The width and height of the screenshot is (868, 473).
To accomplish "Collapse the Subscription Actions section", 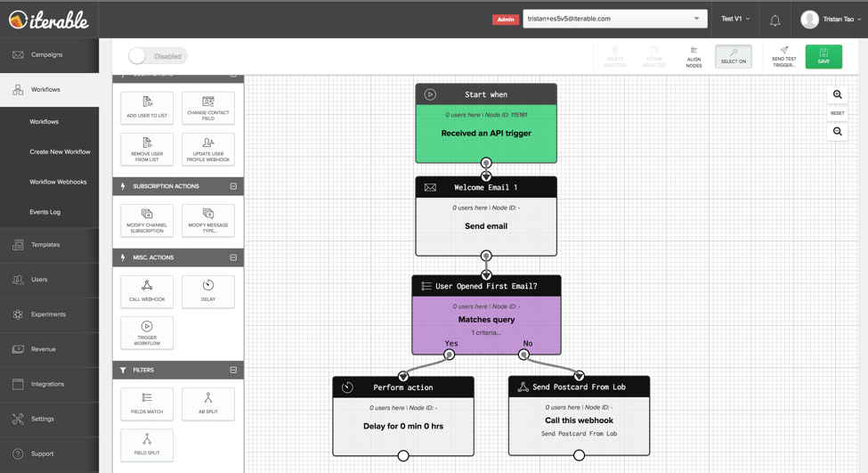I will 233,186.
